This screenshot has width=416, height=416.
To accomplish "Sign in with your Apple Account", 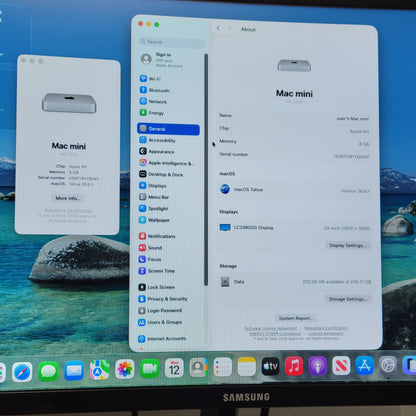I will (163, 60).
